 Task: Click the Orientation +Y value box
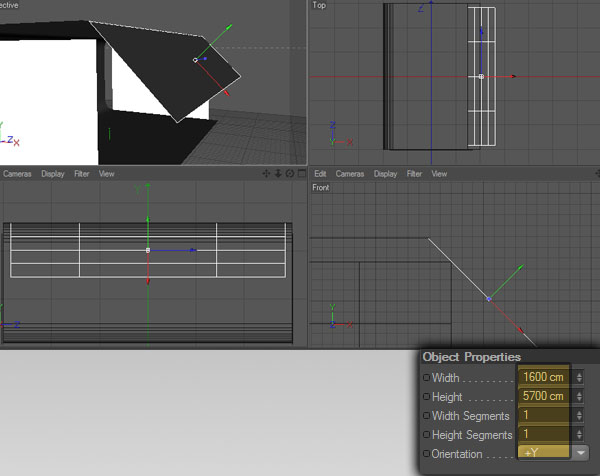coord(543,453)
